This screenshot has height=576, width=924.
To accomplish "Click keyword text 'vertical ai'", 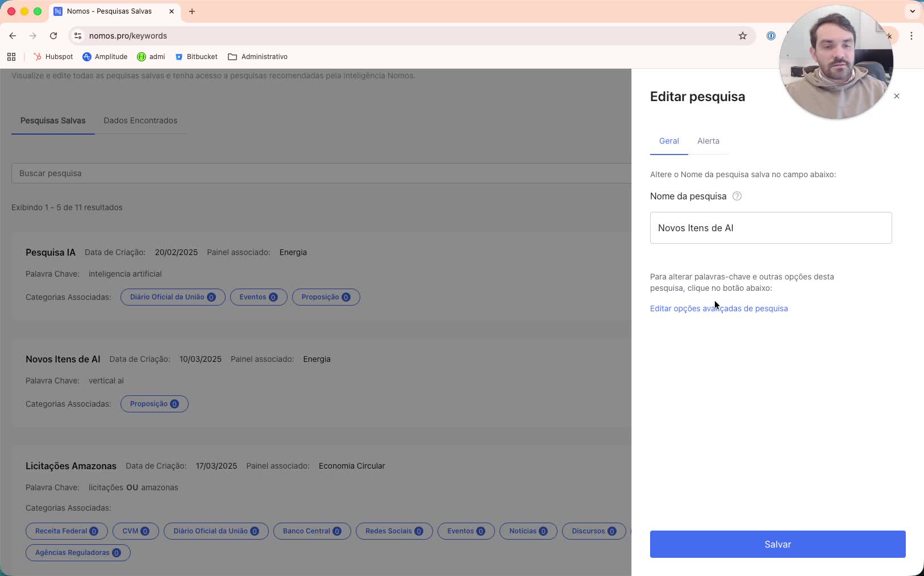I will 106,381.
